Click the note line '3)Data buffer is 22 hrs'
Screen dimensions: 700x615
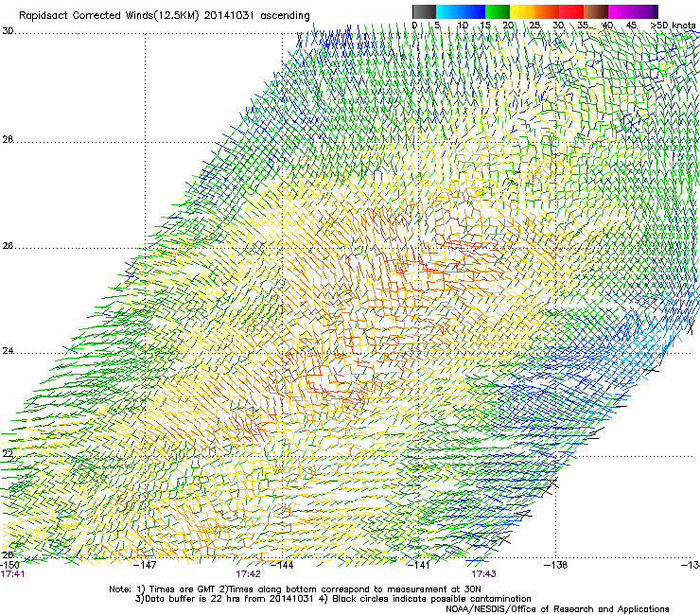[x=333, y=599]
